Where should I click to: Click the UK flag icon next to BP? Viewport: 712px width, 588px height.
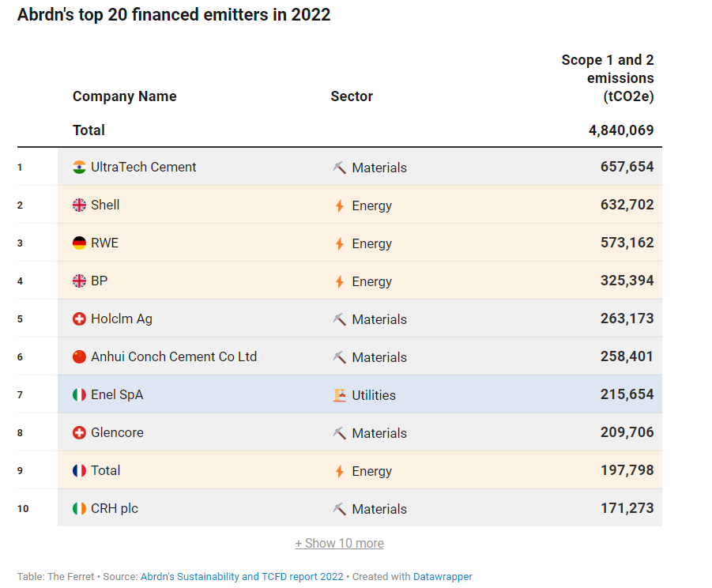[x=79, y=281]
